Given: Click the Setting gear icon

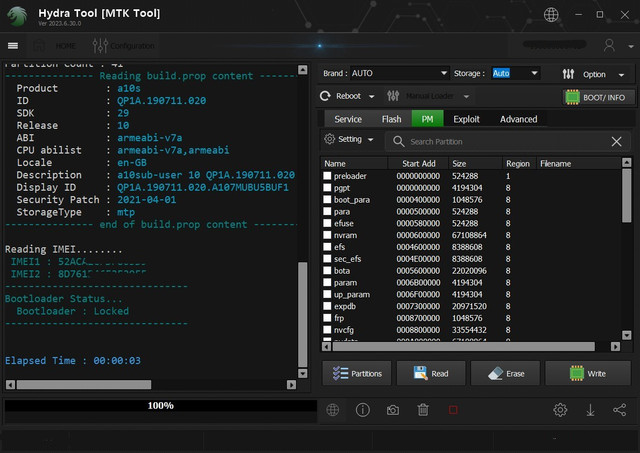Looking at the screenshot, I should coord(329,139).
